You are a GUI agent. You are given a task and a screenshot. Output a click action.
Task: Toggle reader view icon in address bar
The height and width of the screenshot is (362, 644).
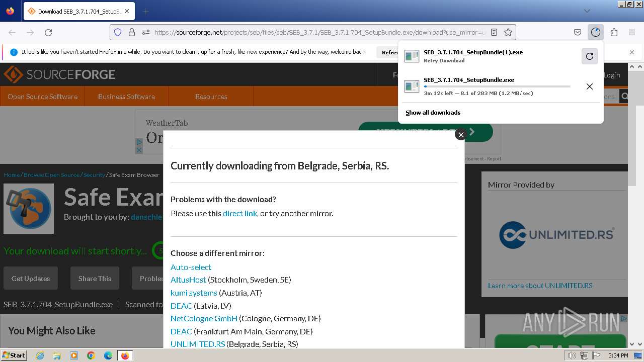(x=494, y=32)
